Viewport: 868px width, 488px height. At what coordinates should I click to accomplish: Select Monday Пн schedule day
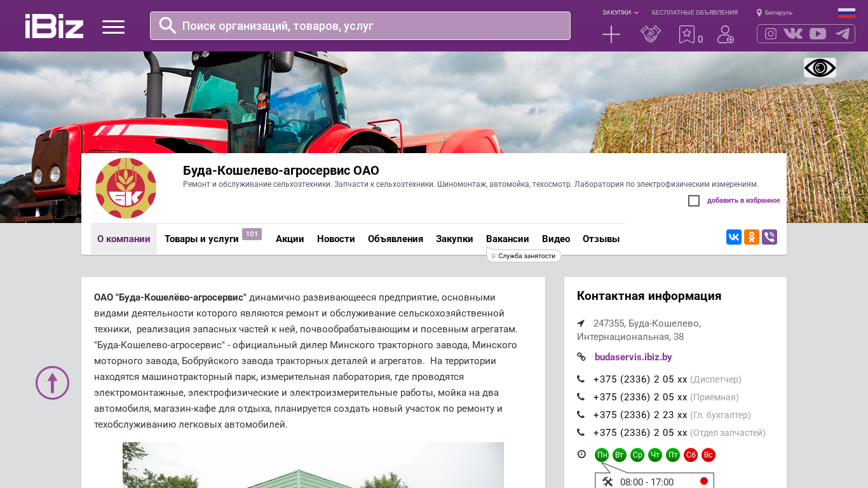point(602,455)
